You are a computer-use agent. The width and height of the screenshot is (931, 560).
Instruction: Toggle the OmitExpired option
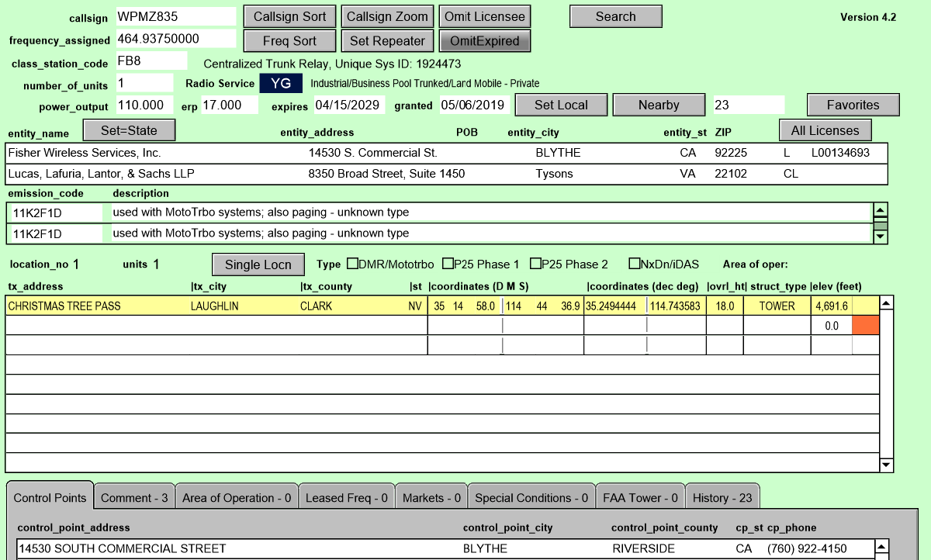485,40
